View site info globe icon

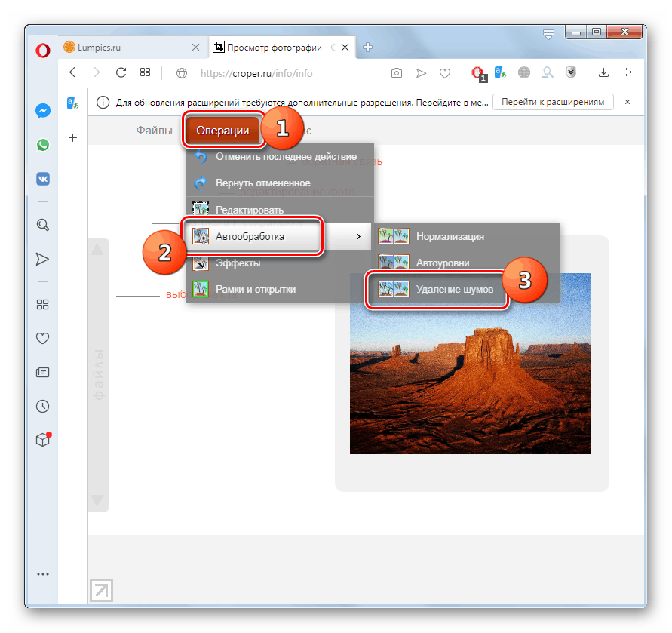182,73
